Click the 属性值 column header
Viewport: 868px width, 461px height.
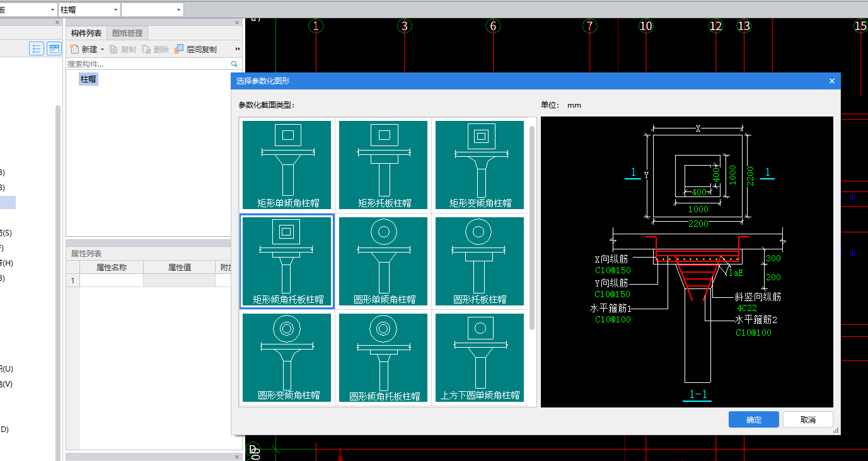click(x=180, y=267)
